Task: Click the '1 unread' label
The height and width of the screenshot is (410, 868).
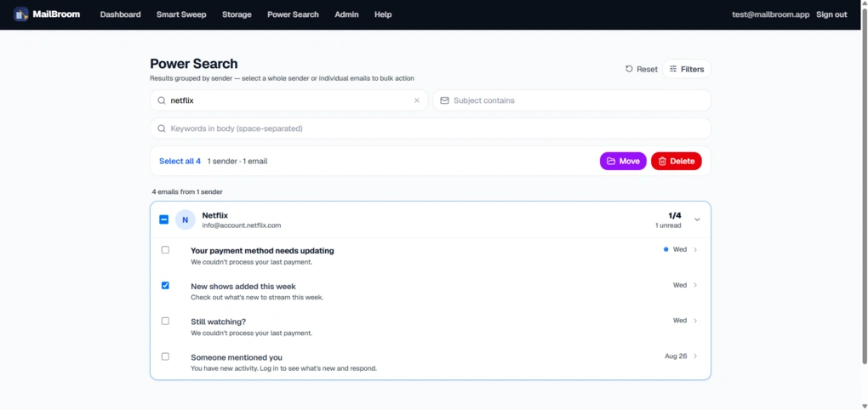Action: click(x=668, y=225)
